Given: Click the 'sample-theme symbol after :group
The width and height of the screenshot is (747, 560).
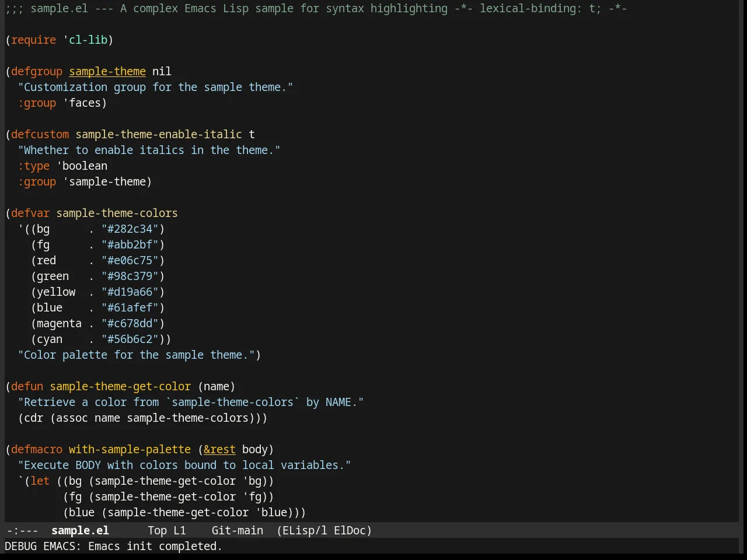Looking at the screenshot, I should tap(104, 181).
